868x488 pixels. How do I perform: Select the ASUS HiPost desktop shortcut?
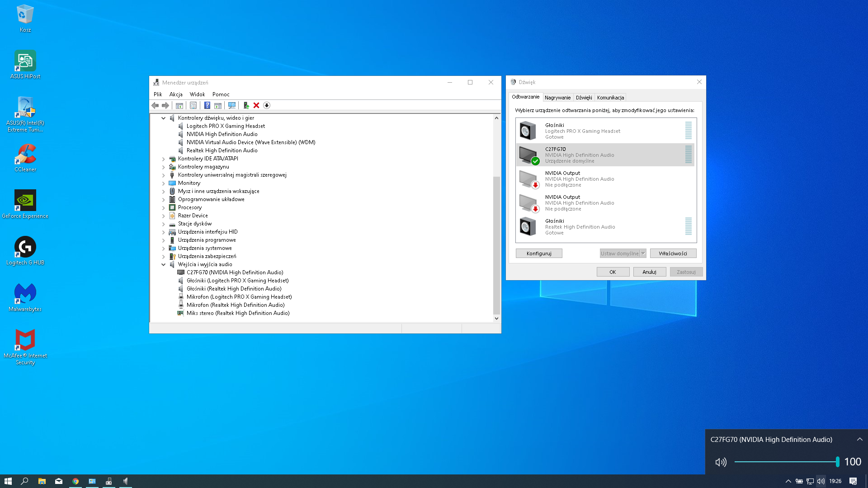coord(25,65)
